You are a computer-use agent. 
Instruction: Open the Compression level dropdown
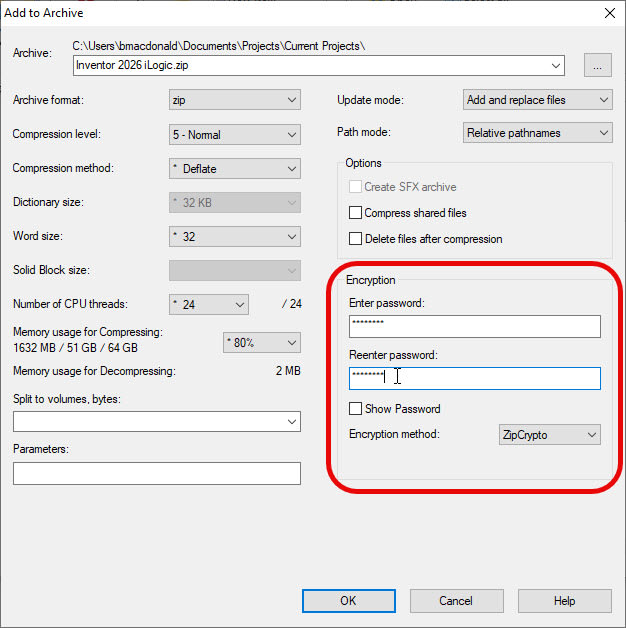[x=235, y=135]
